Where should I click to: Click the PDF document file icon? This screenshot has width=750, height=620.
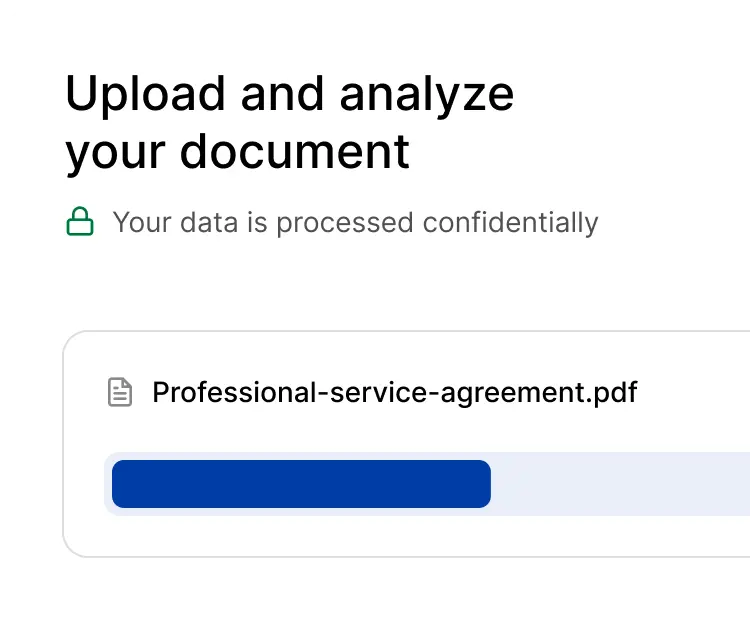tap(120, 392)
